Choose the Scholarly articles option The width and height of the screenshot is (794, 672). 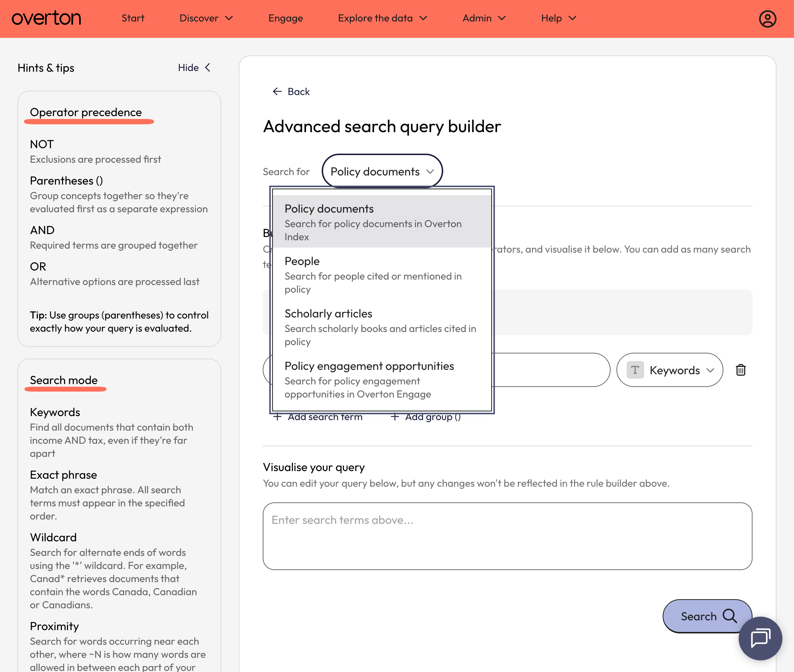(x=382, y=327)
